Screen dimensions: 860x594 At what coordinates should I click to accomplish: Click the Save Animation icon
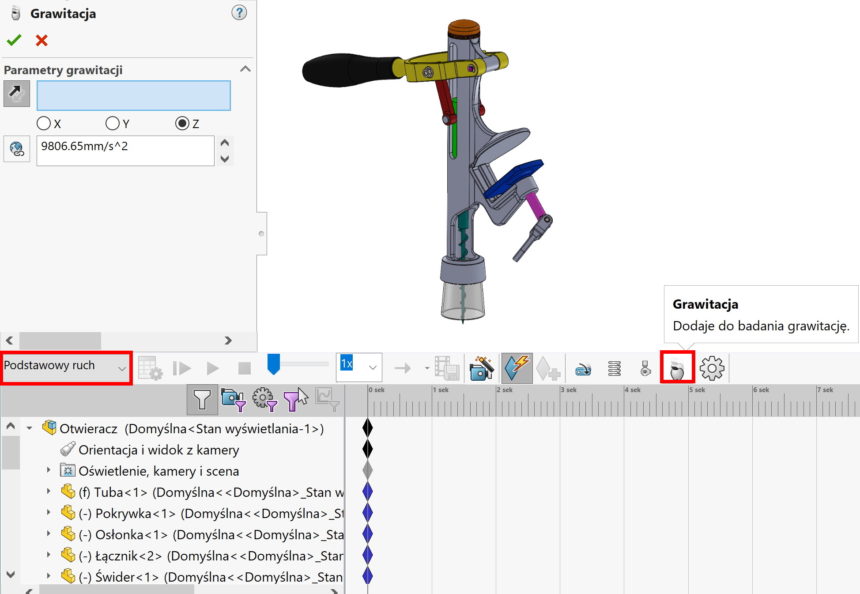pyautogui.click(x=445, y=367)
